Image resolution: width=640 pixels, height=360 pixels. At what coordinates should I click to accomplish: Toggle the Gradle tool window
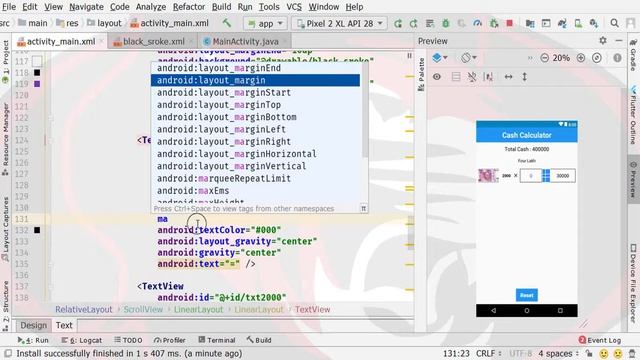633,55
